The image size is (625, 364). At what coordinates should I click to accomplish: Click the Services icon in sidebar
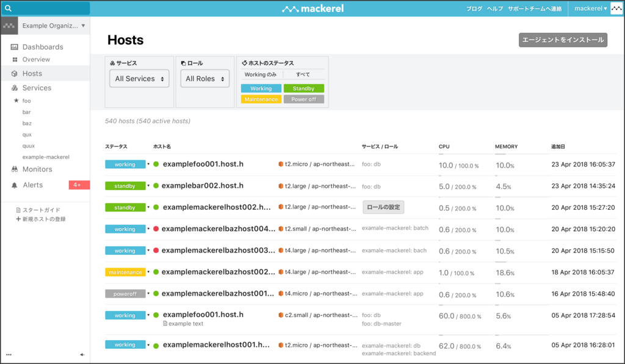click(15, 88)
